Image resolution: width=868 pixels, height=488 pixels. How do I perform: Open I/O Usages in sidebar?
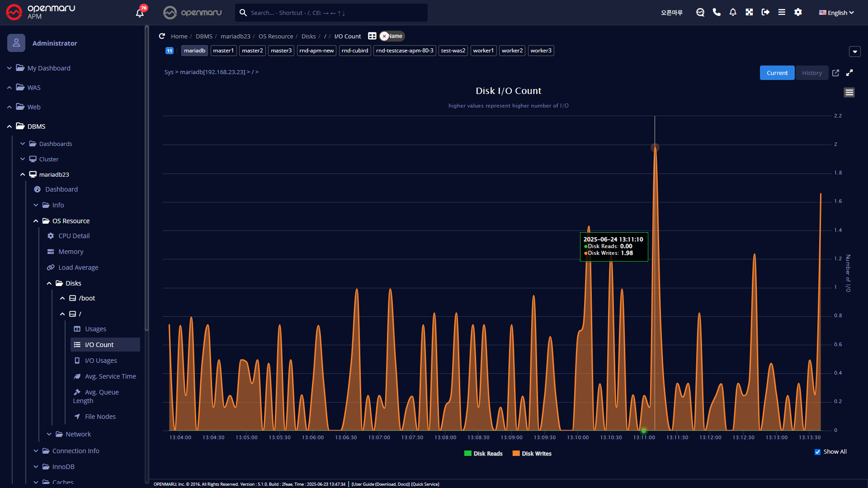tap(101, 361)
